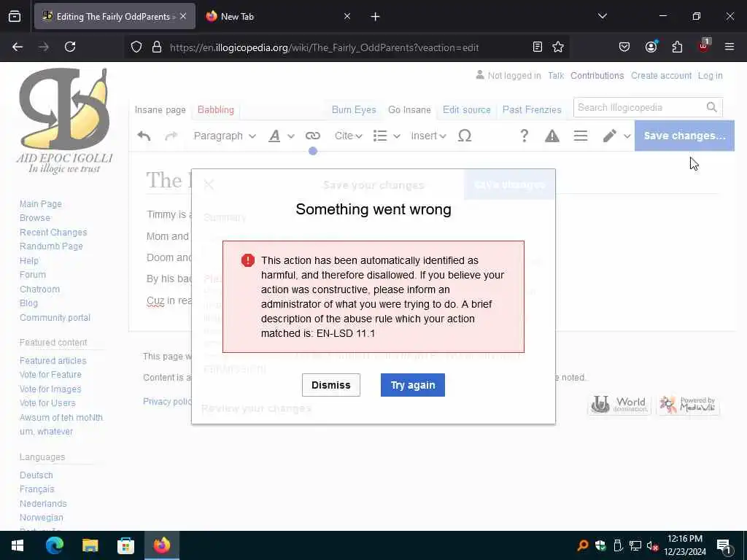The height and width of the screenshot is (560, 747).
Task: Open the list all tabs chevron
Action: (602, 16)
